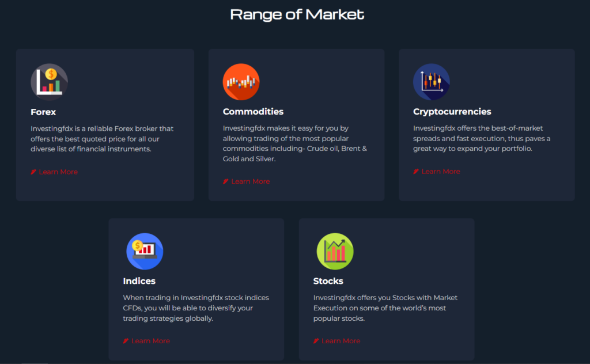Open Learn More link for Indices
Screen dimensions: 590x364
pyautogui.click(x=150, y=341)
